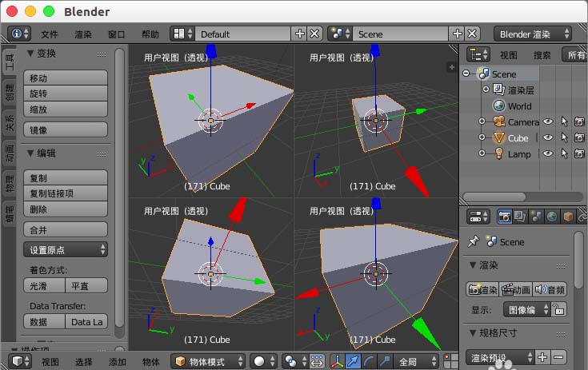The height and width of the screenshot is (370, 588).
Task: Toggle Camera renderability camera icon
Action: [579, 121]
